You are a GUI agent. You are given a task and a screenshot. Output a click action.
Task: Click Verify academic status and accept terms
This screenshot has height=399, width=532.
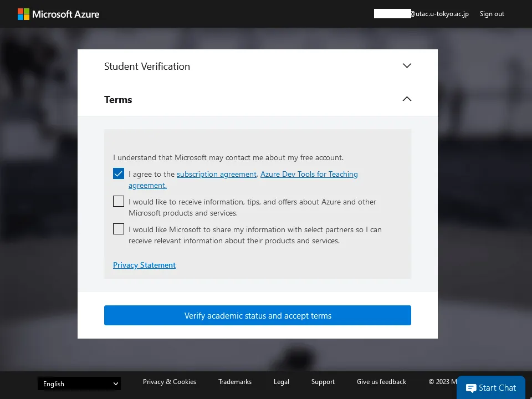(x=258, y=315)
